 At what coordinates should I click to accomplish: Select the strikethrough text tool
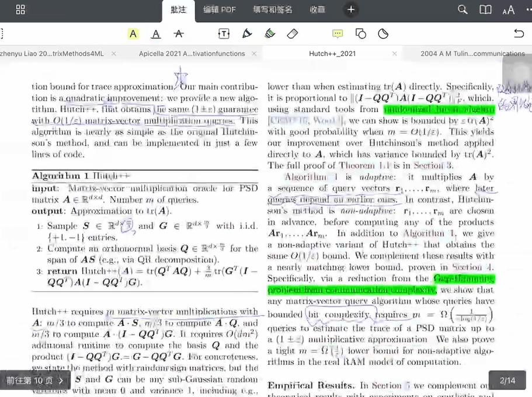(x=179, y=34)
